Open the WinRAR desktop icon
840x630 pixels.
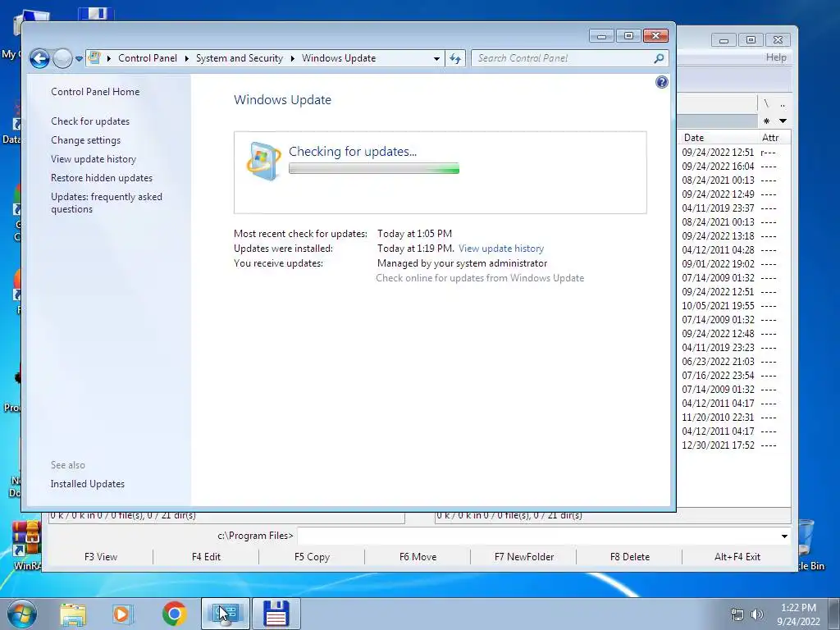pos(27,546)
